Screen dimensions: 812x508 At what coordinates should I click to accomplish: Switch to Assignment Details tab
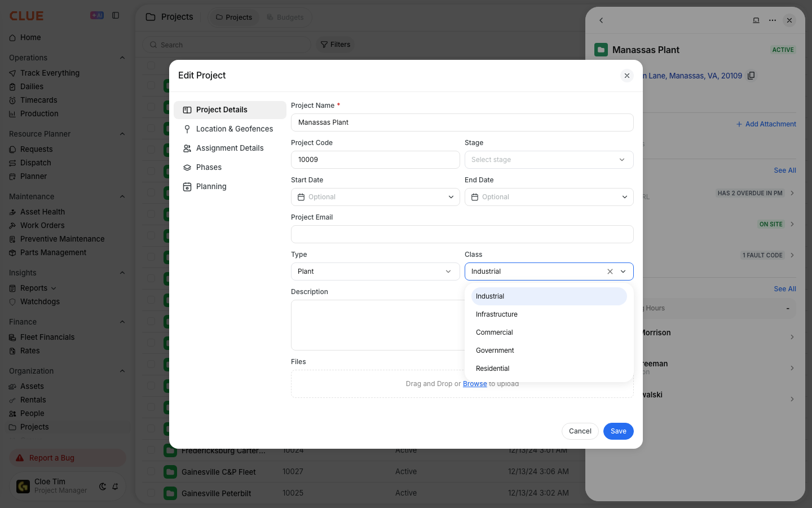tap(230, 148)
